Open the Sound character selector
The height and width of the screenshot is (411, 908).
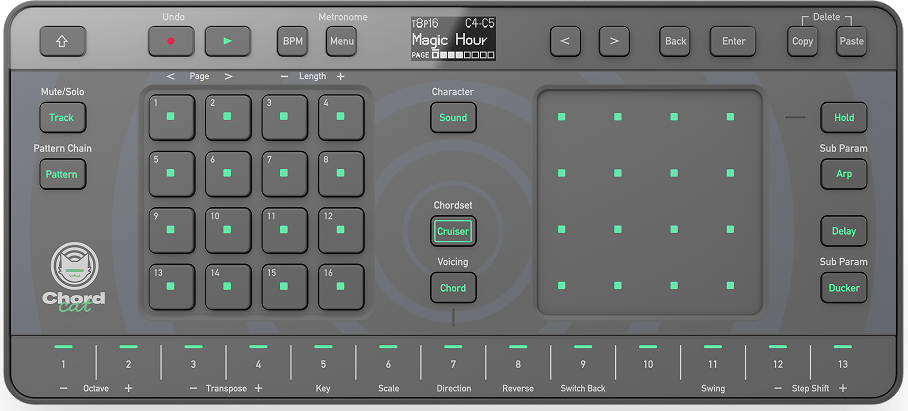click(x=453, y=117)
